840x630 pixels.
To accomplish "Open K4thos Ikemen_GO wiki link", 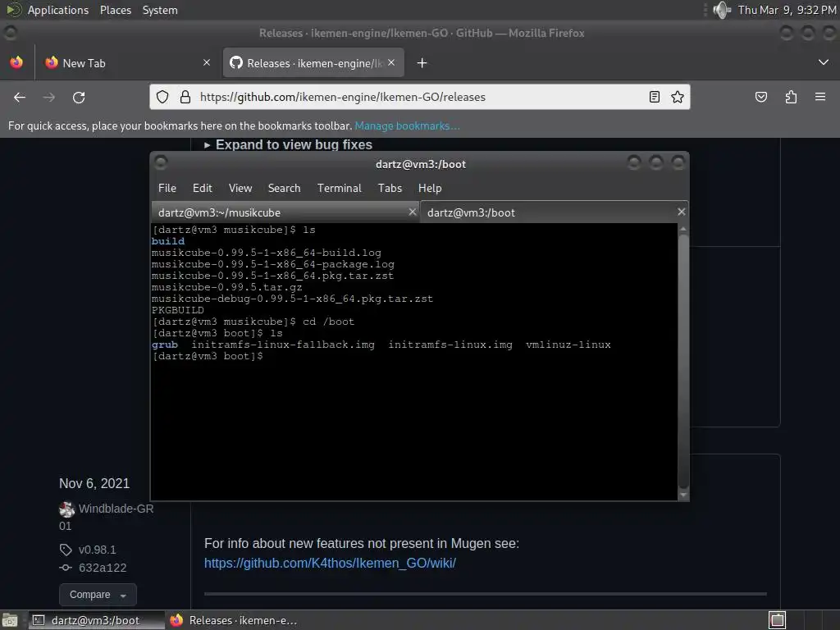I will (330, 563).
